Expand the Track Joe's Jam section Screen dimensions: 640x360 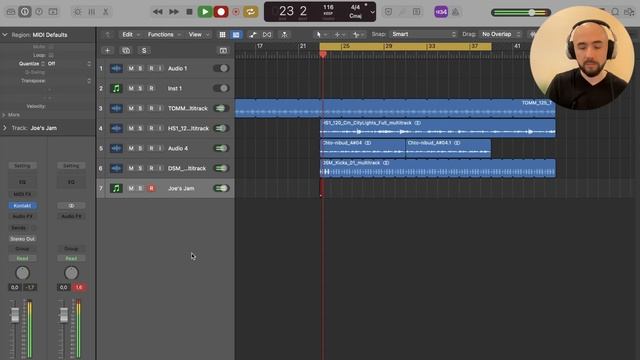(x=5, y=128)
